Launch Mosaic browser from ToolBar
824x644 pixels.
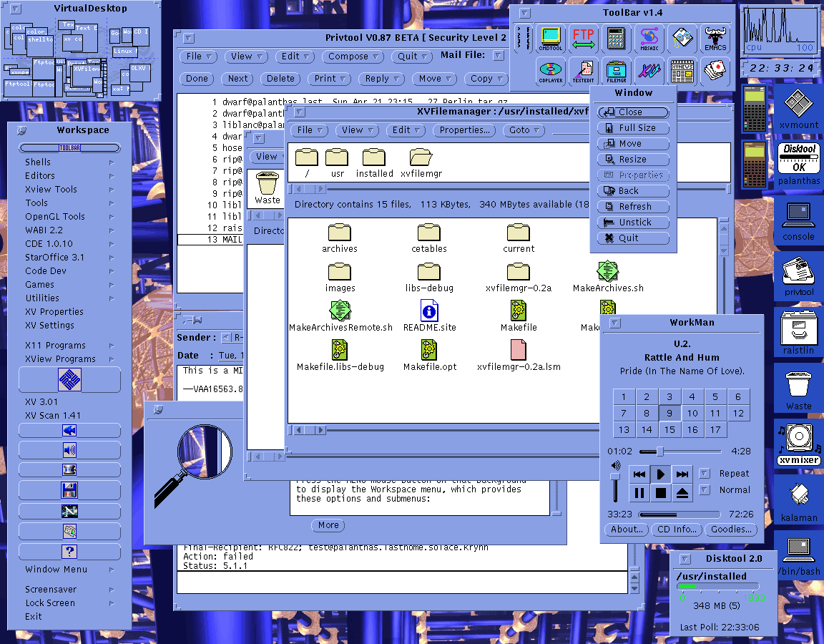coord(649,39)
